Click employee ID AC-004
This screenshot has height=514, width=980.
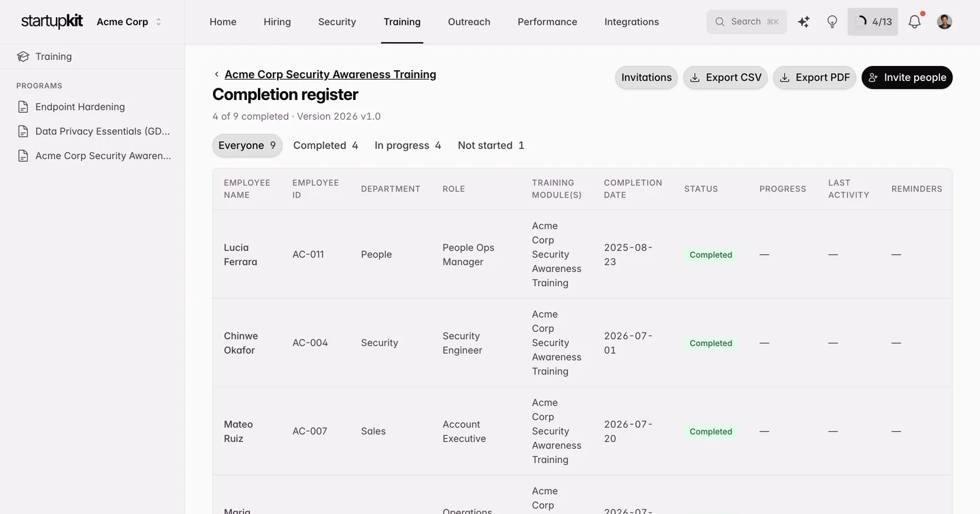(310, 343)
